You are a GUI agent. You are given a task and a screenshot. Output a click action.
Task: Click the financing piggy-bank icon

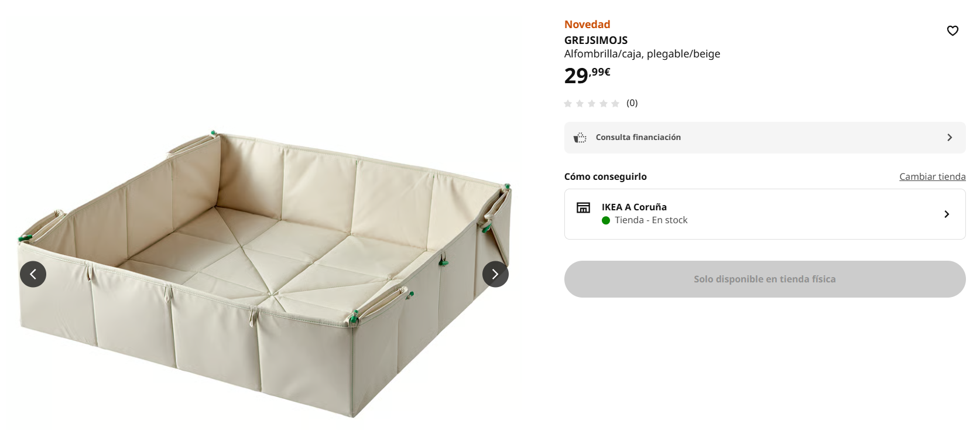(x=580, y=138)
